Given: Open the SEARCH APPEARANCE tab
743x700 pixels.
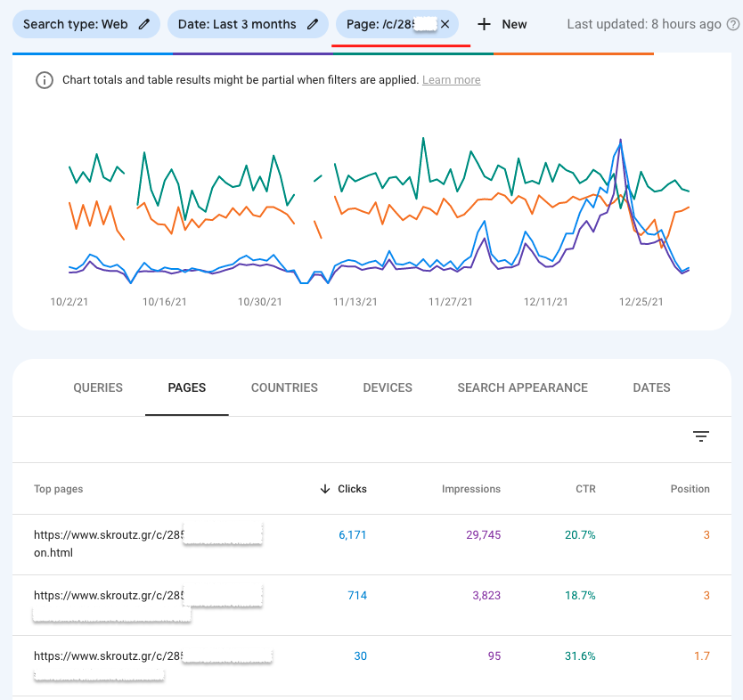Looking at the screenshot, I should 523,388.
